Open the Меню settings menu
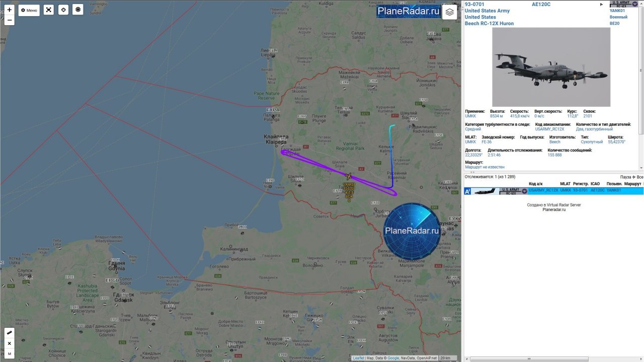 pos(29,10)
